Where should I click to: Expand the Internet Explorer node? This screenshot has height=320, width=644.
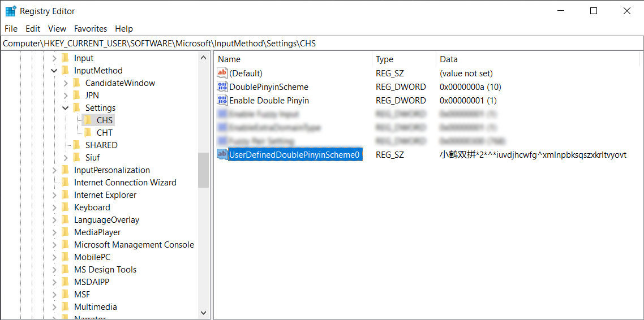(x=54, y=195)
